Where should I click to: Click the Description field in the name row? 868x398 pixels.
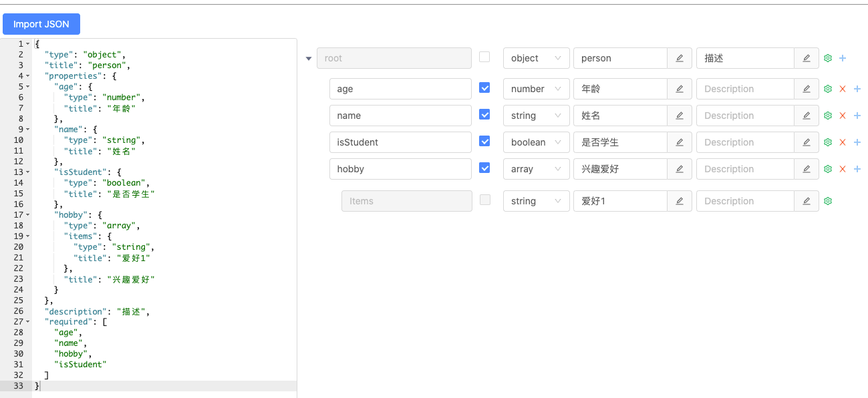tap(745, 116)
